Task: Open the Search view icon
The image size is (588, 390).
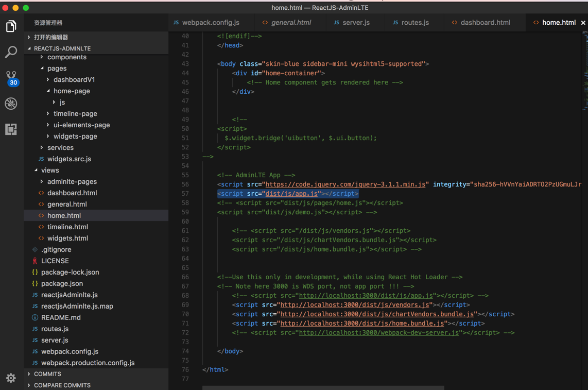Action: (x=11, y=52)
